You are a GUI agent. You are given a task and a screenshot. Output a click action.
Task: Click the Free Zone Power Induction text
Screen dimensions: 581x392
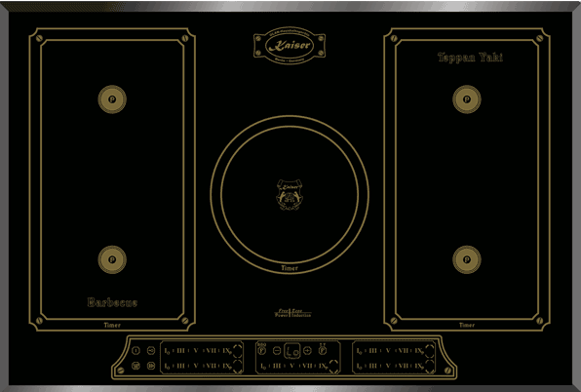pos(292,313)
